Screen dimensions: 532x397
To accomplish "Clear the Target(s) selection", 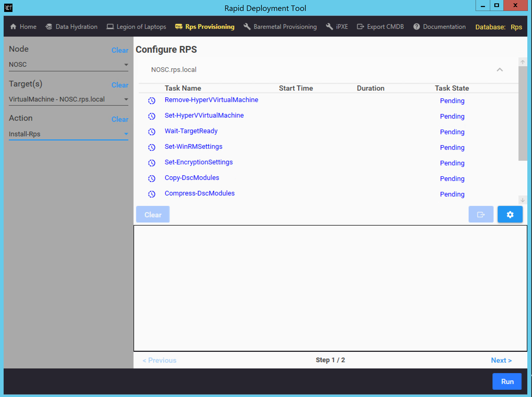I will coord(120,85).
